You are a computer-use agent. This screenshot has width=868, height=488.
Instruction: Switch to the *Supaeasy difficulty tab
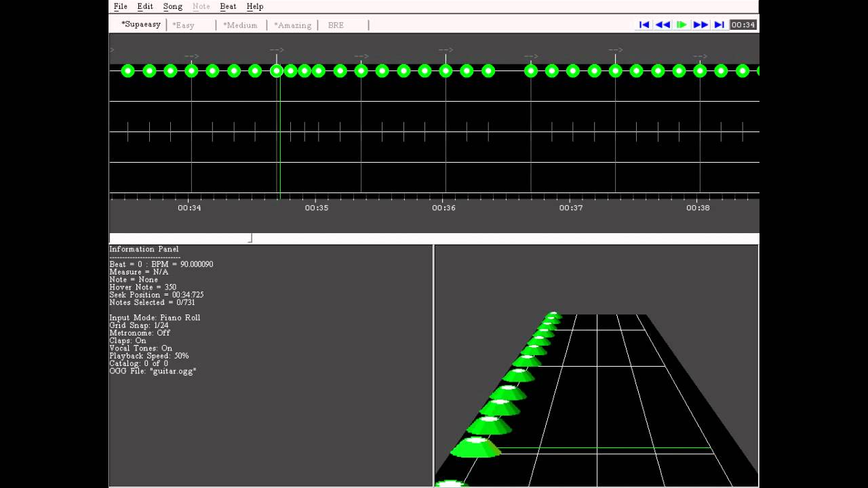(x=141, y=24)
